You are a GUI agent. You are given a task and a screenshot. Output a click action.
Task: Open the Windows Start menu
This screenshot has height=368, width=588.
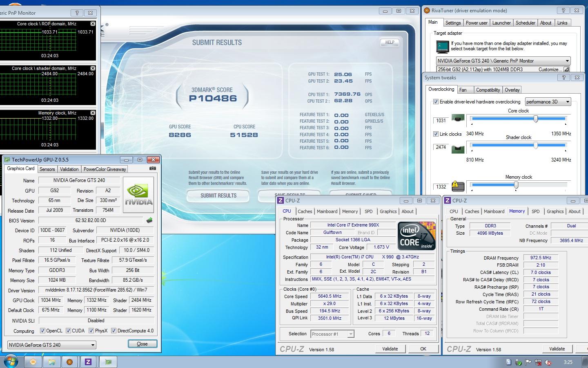click(11, 362)
